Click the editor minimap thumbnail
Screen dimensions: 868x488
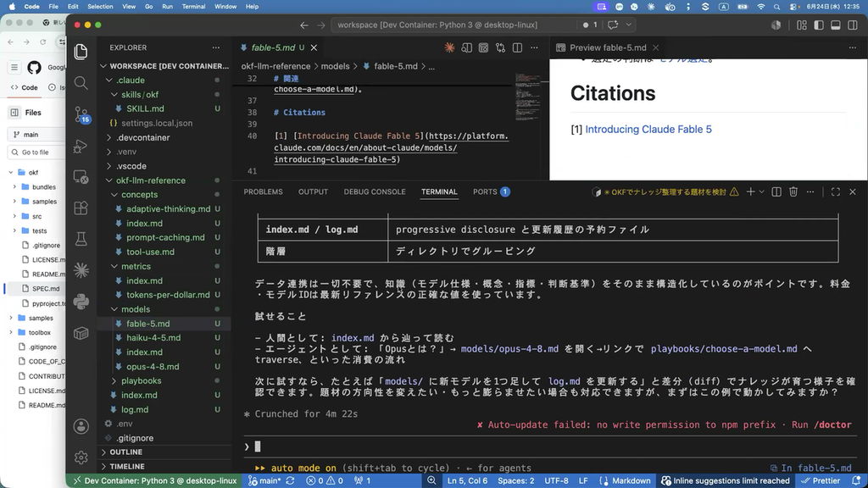[527, 97]
